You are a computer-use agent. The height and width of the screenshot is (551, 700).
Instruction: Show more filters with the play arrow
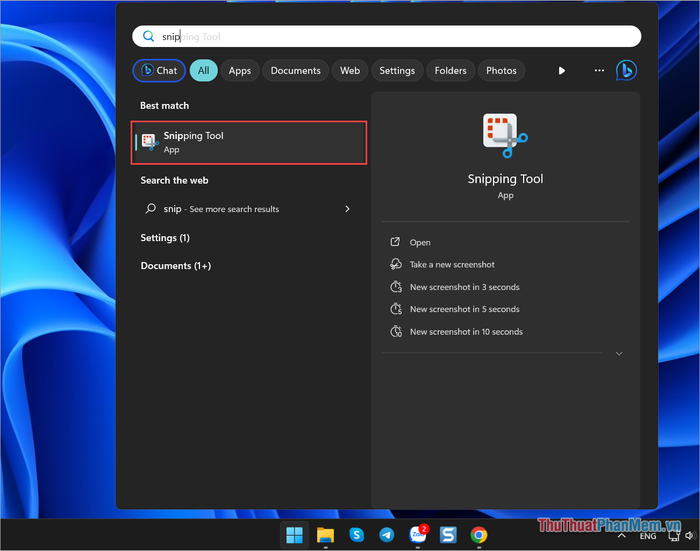point(562,71)
